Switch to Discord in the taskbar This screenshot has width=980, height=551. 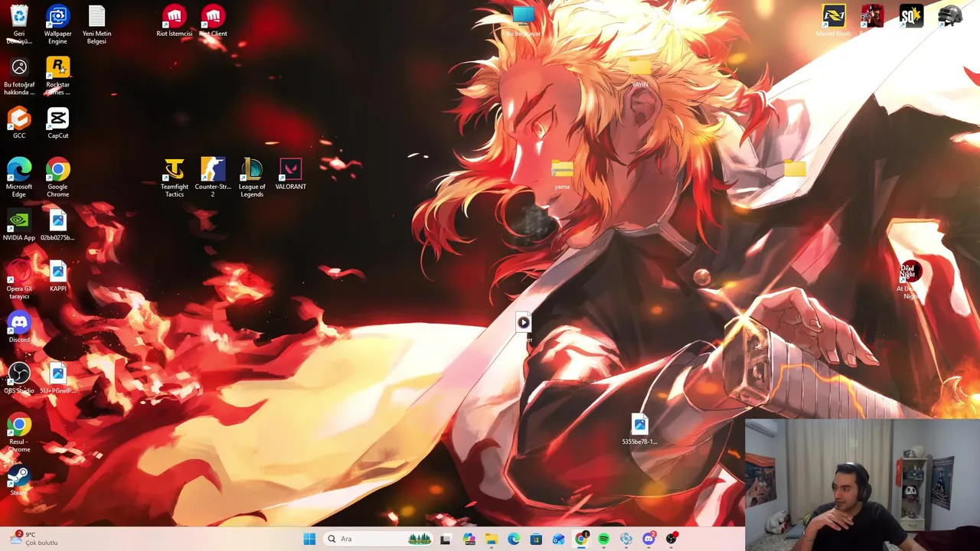[649, 539]
